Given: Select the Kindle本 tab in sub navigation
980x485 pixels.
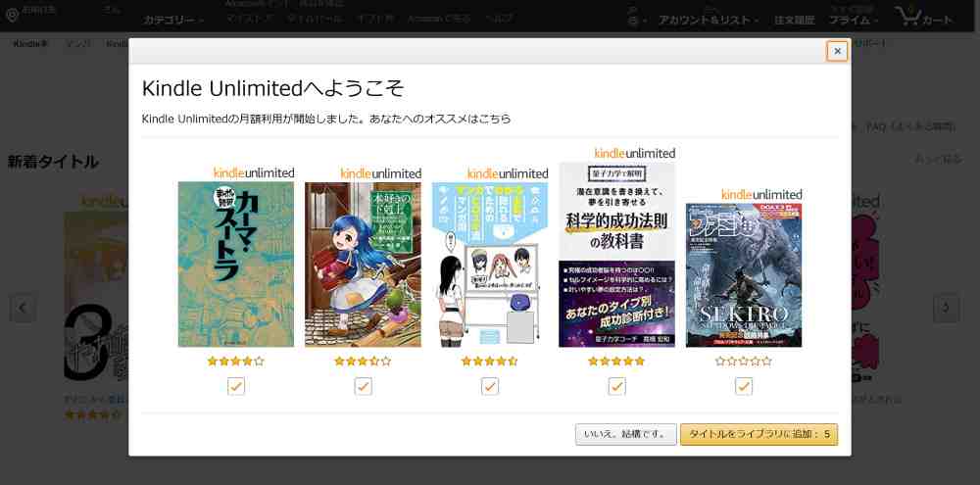Looking at the screenshot, I should click(x=30, y=44).
